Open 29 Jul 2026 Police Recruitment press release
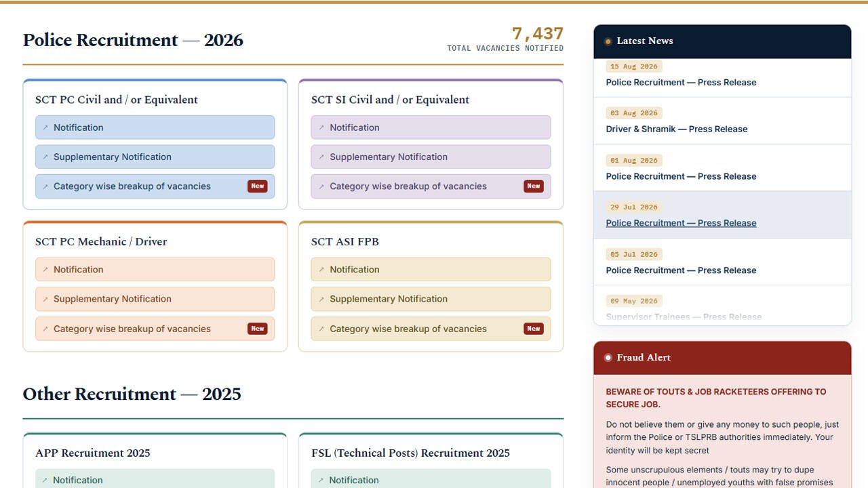 [681, 223]
